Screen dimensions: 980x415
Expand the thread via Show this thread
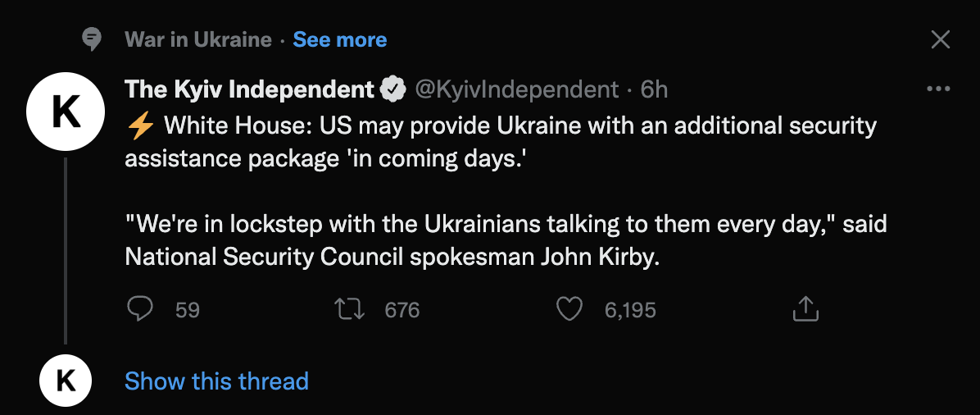[x=216, y=381]
